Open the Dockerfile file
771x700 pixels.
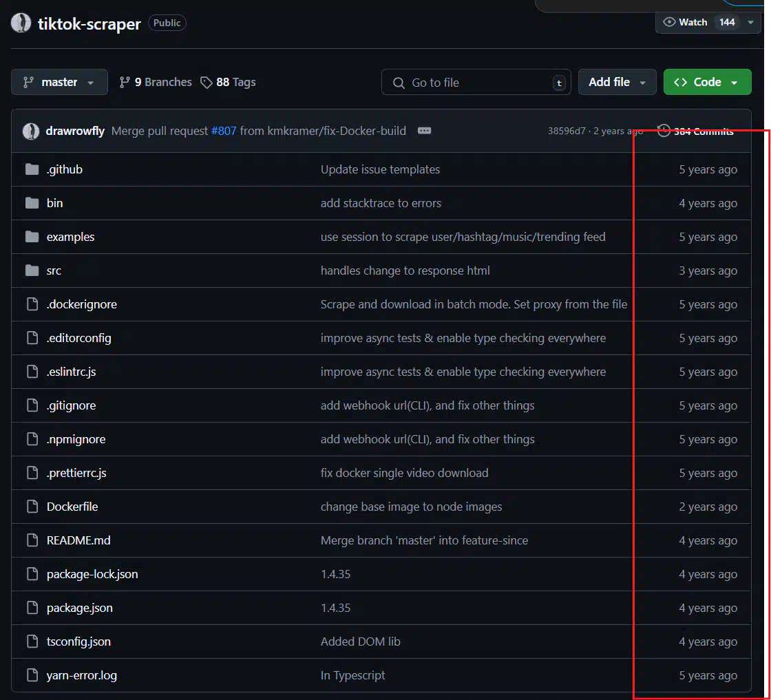[72, 507]
